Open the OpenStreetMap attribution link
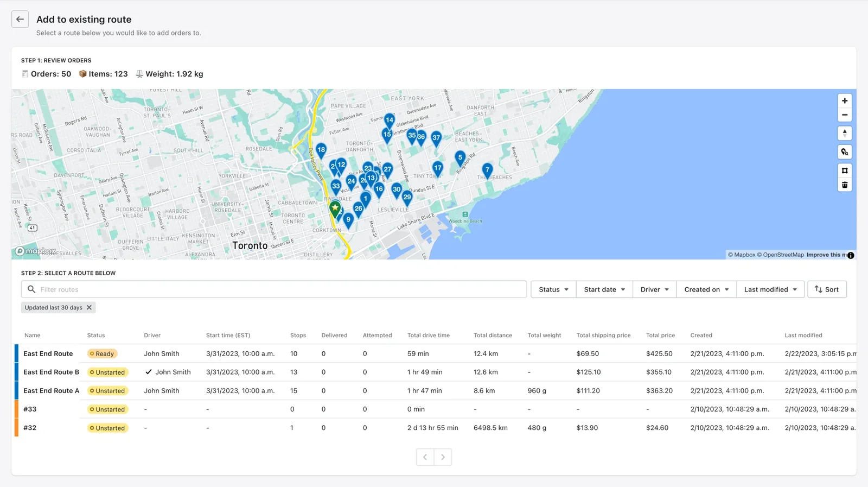 pyautogui.click(x=781, y=255)
